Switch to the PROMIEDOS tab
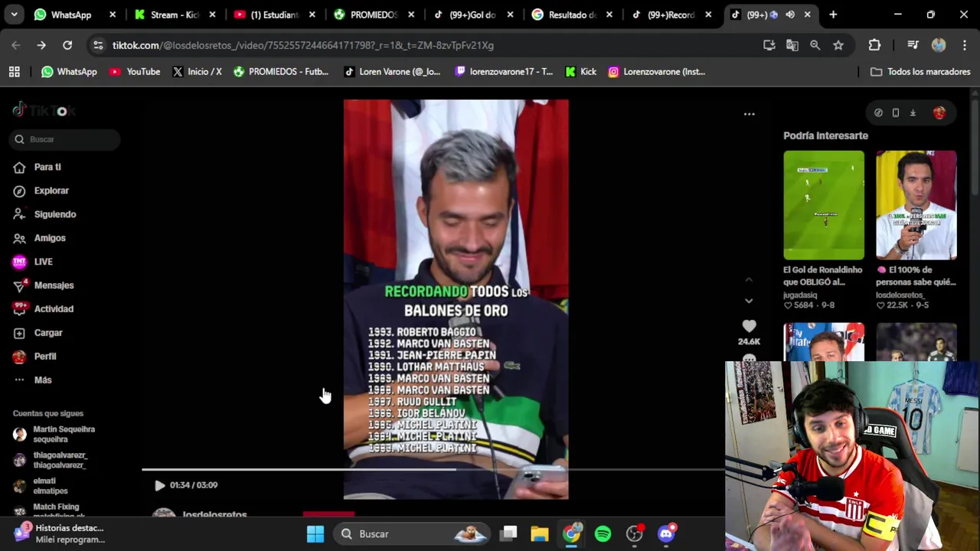This screenshot has height=551, width=980. 374,15
